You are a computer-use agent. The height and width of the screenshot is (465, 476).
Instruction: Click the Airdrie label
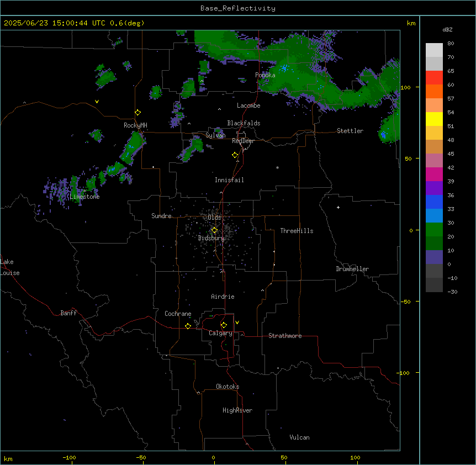click(223, 297)
